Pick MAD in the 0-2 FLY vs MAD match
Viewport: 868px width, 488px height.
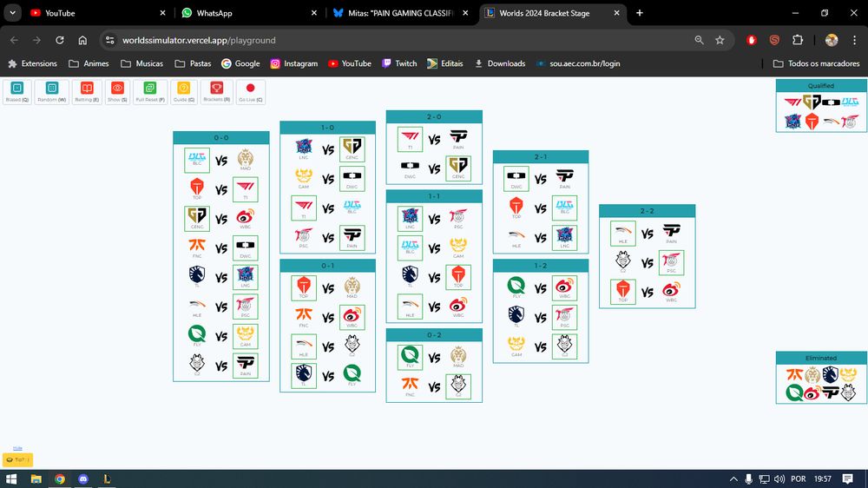[458, 357]
